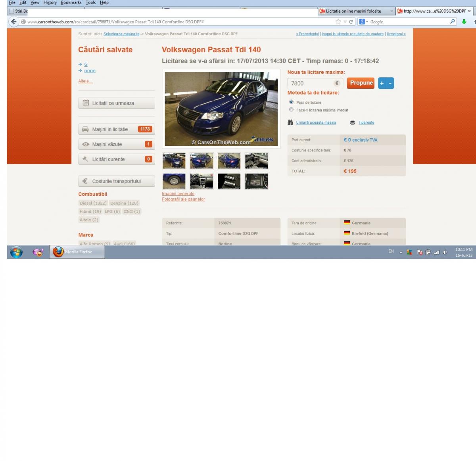Switch to the Stiri.Bc browser tab
This screenshot has height=461, width=476.
(18, 11)
